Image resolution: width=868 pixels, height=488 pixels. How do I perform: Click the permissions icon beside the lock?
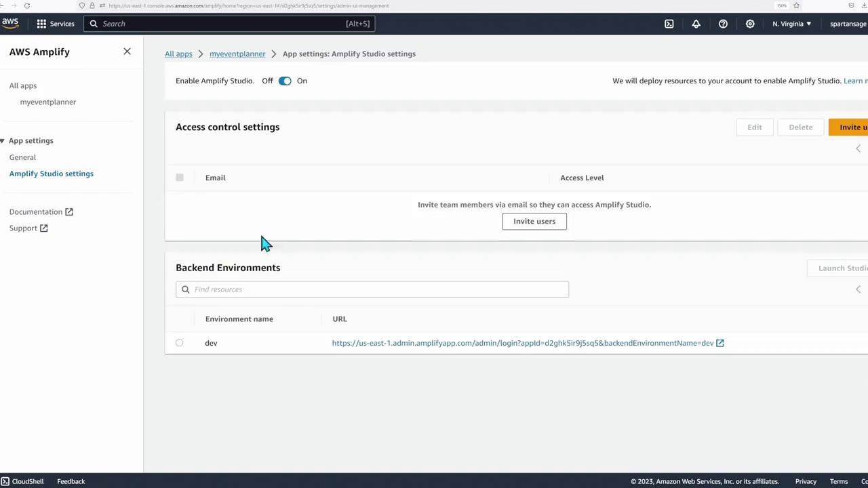point(102,5)
